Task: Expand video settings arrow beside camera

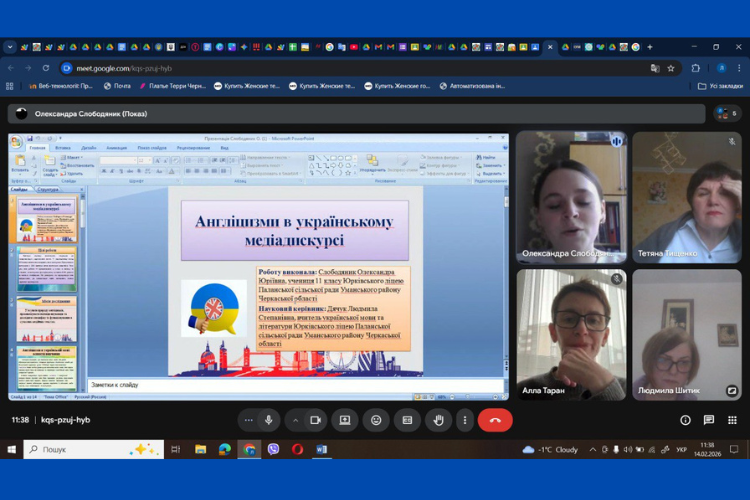Action: [295, 420]
